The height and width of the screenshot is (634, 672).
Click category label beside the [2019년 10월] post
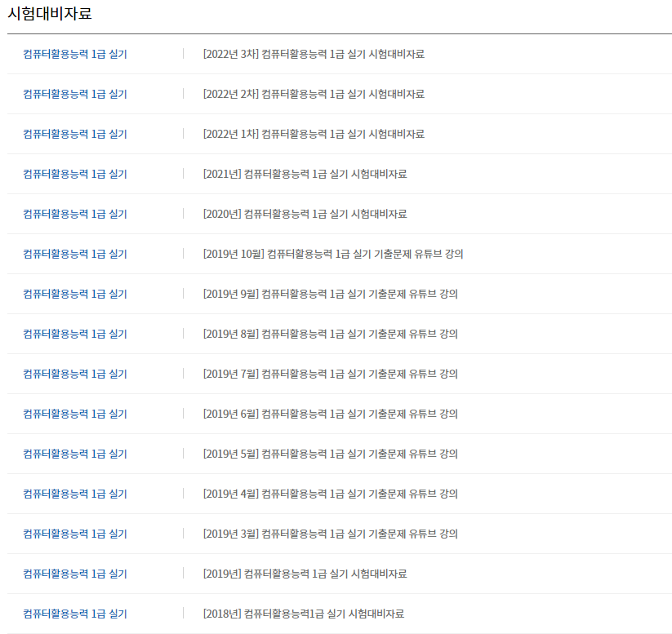click(x=75, y=255)
